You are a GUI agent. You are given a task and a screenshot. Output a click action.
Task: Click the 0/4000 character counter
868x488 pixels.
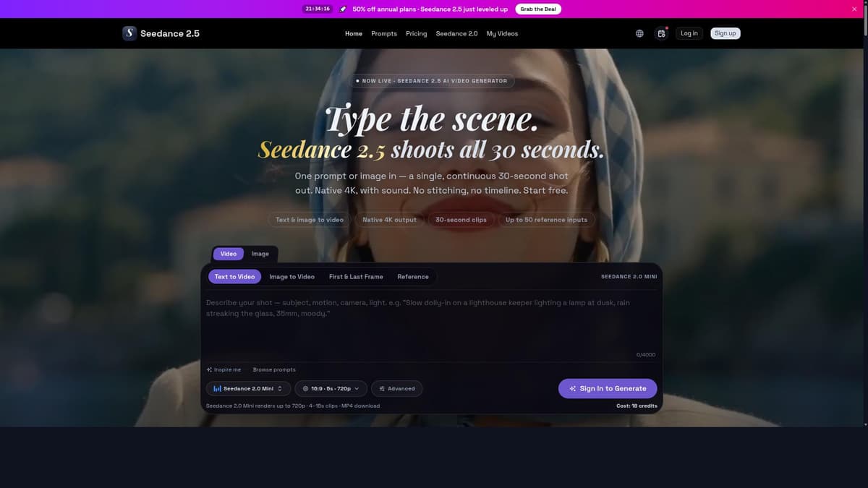pos(646,355)
